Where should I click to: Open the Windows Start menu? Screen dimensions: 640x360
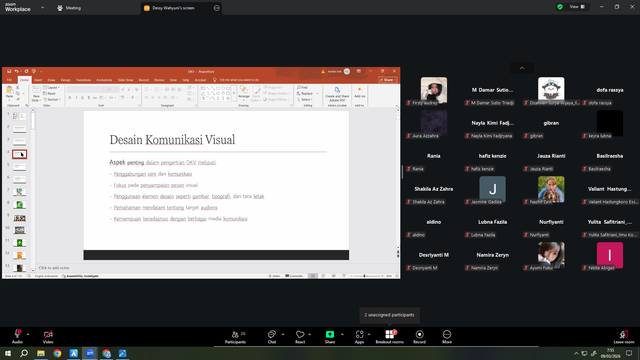pos(8,353)
